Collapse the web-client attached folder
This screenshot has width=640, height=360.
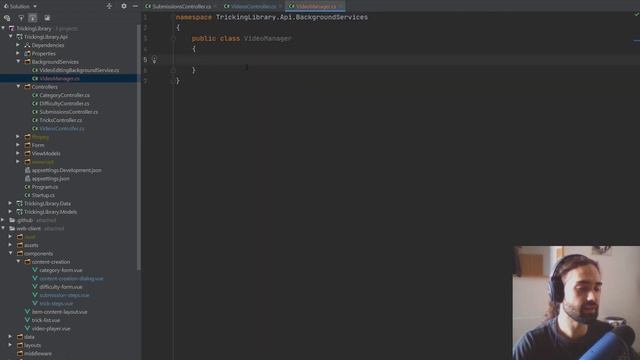(3, 228)
